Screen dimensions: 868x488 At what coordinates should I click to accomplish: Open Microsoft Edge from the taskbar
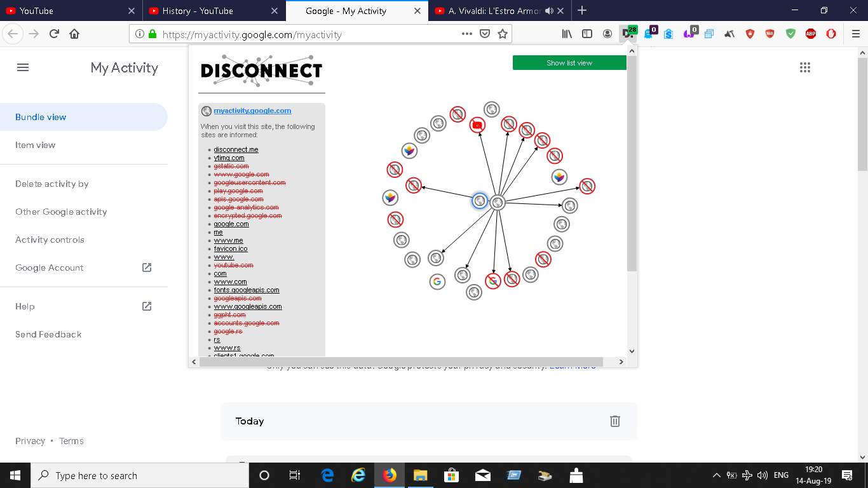327,475
